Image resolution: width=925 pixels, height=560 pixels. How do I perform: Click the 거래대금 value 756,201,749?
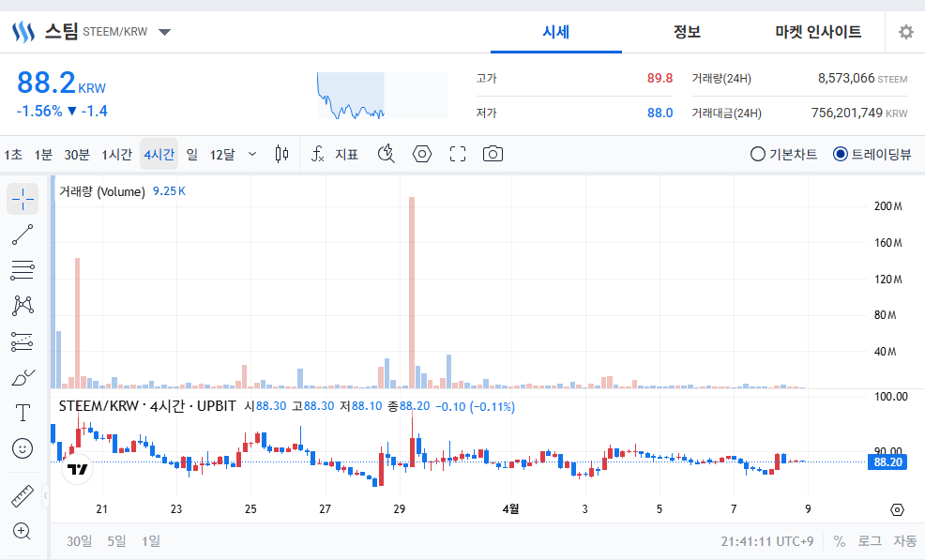click(846, 113)
